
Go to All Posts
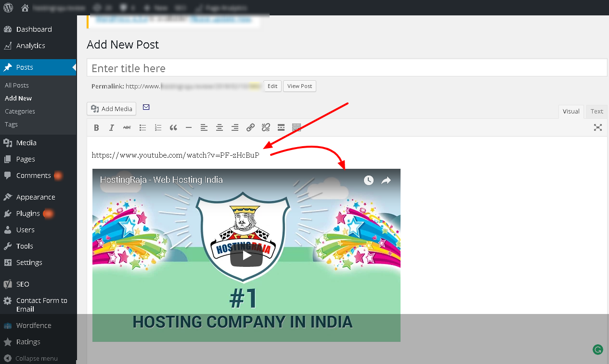coord(17,85)
